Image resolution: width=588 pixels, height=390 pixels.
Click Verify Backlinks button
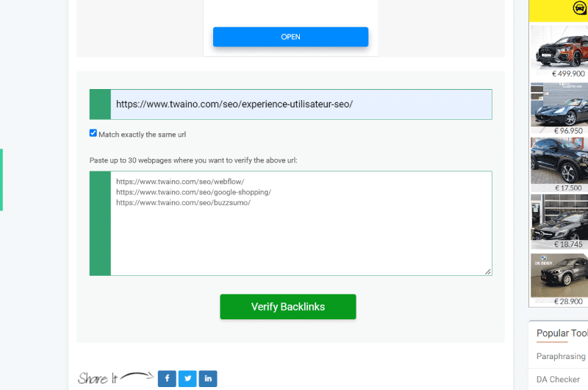point(288,307)
